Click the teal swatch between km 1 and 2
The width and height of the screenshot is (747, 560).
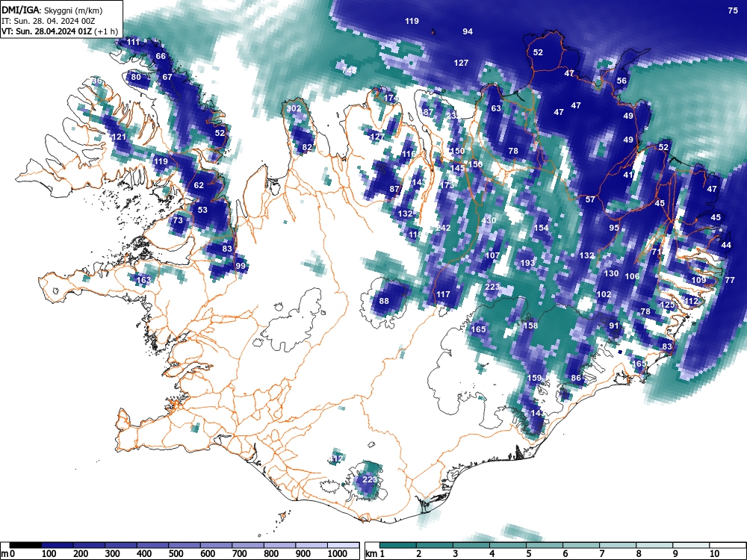[398, 545]
